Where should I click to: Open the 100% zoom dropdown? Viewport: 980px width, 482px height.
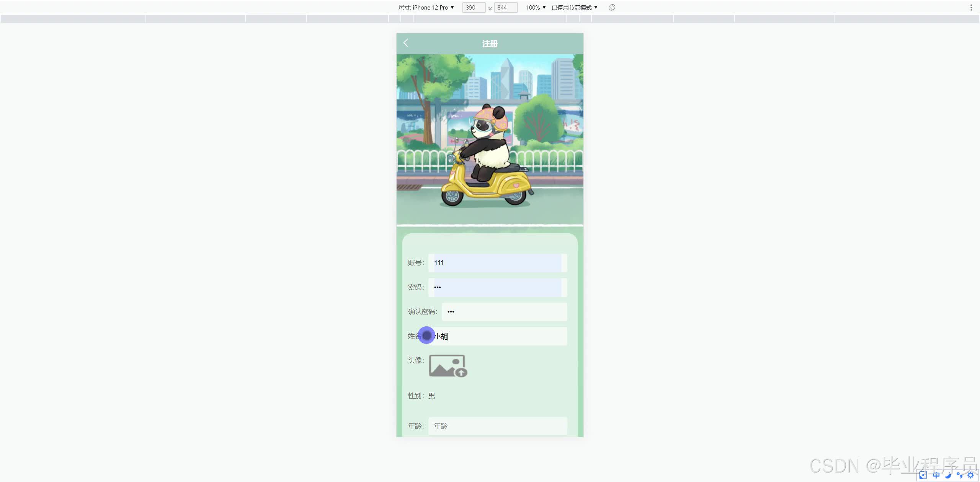point(536,7)
